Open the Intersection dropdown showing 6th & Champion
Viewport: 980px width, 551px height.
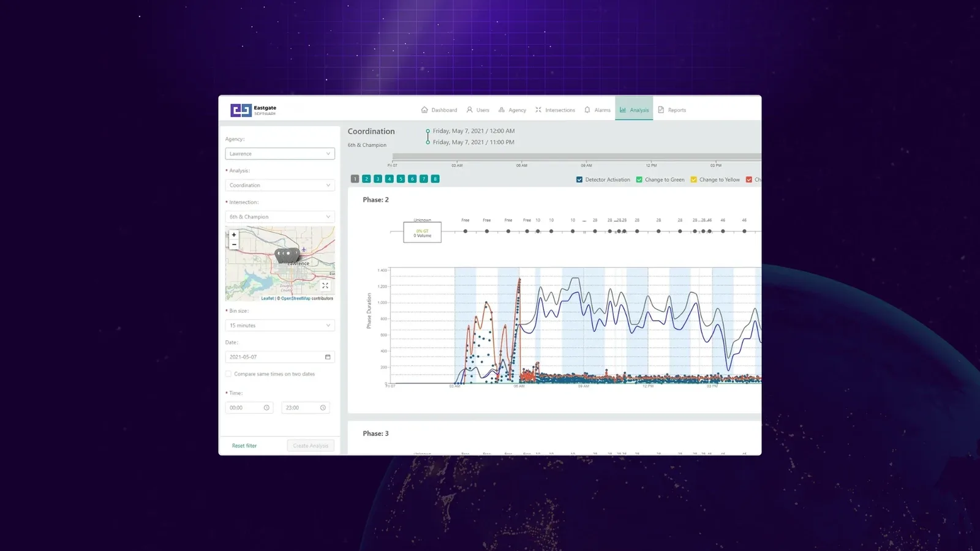[280, 217]
